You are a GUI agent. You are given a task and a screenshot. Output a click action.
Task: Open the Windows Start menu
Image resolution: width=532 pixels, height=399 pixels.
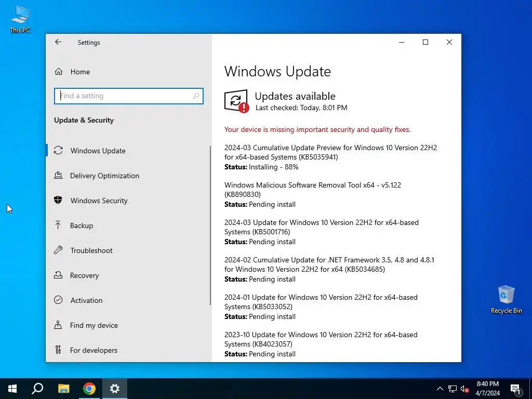pyautogui.click(x=12, y=389)
